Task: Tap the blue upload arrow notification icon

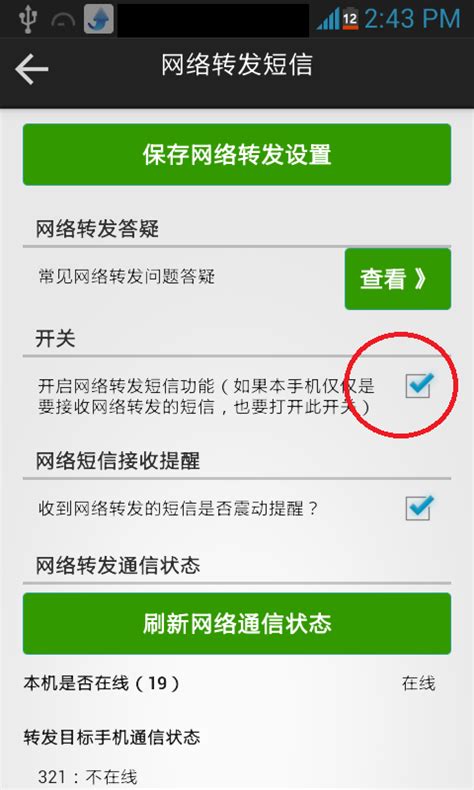Action: pos(98,19)
